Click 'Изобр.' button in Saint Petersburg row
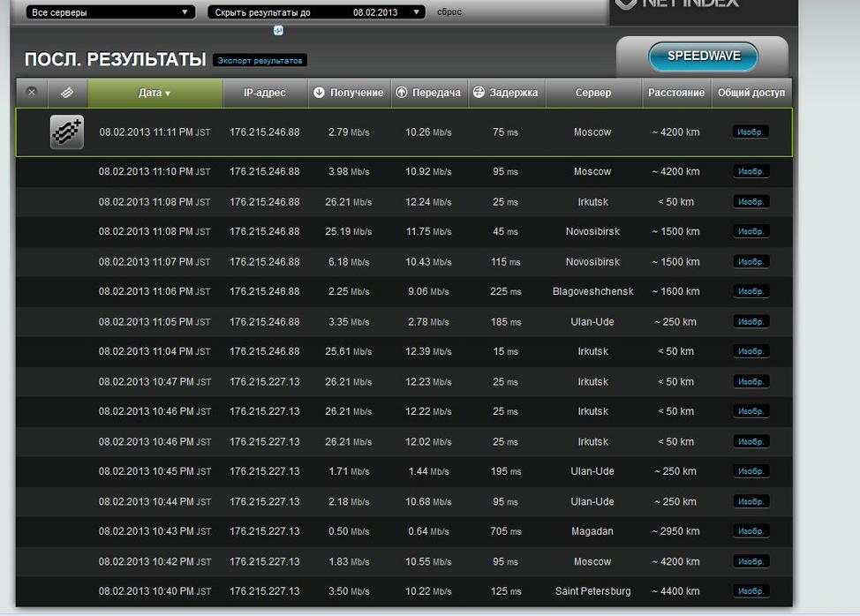This screenshot has height=616, width=860. coord(751,591)
